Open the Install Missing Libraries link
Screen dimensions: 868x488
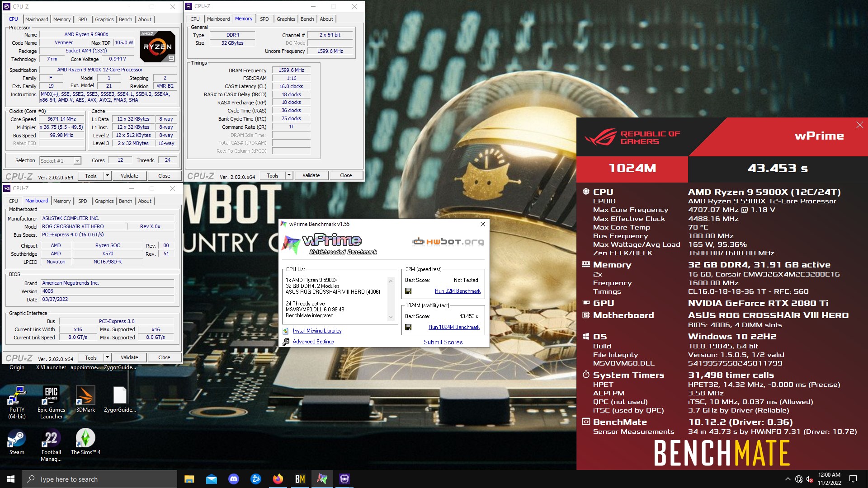click(317, 331)
